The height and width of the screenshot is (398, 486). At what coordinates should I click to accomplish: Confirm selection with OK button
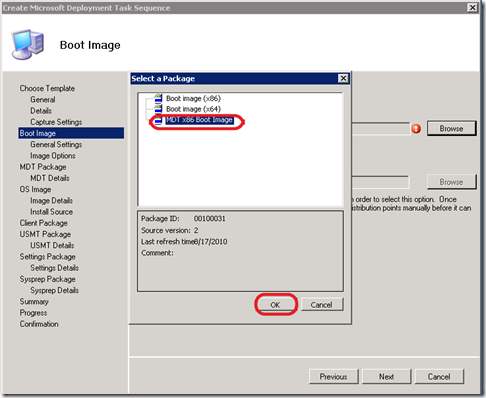click(275, 305)
